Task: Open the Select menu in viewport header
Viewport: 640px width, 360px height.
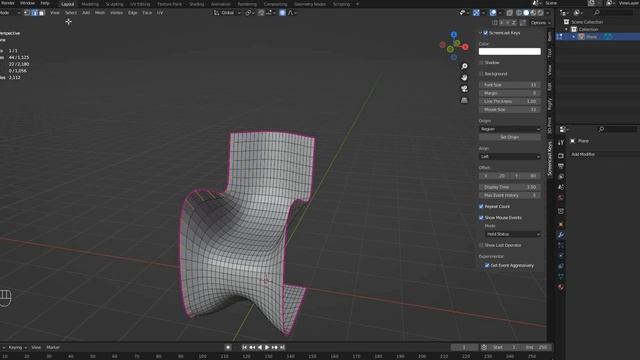Action: (x=71, y=13)
